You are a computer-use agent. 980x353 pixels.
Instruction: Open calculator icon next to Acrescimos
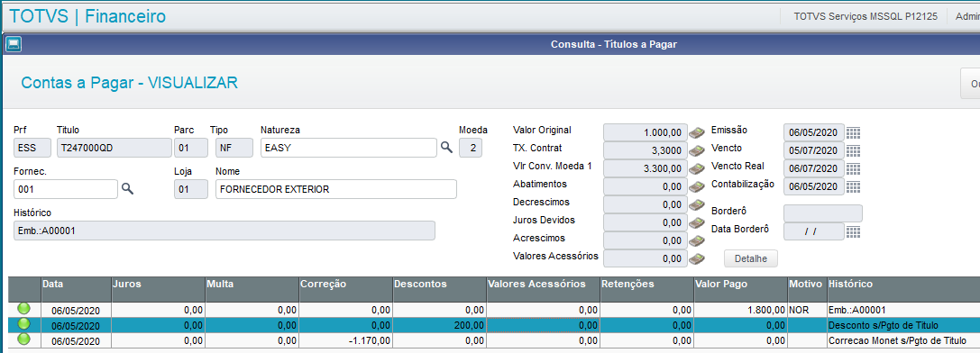pos(696,240)
